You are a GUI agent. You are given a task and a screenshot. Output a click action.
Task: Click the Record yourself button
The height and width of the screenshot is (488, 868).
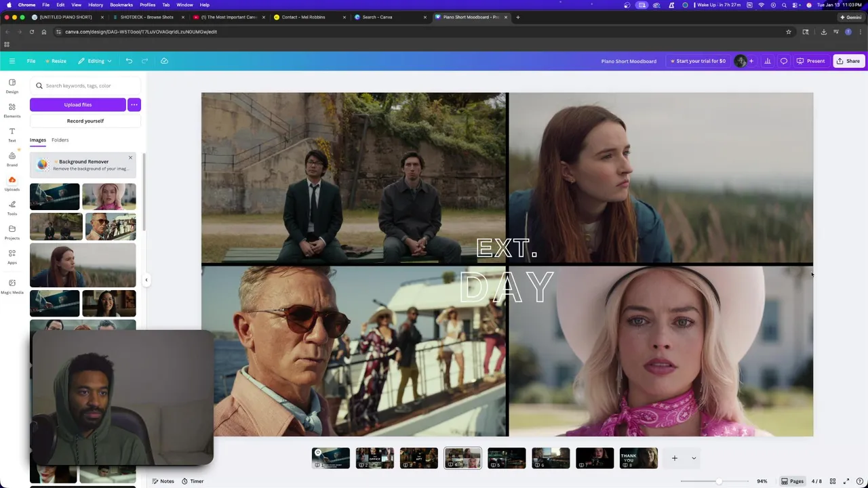click(x=85, y=121)
